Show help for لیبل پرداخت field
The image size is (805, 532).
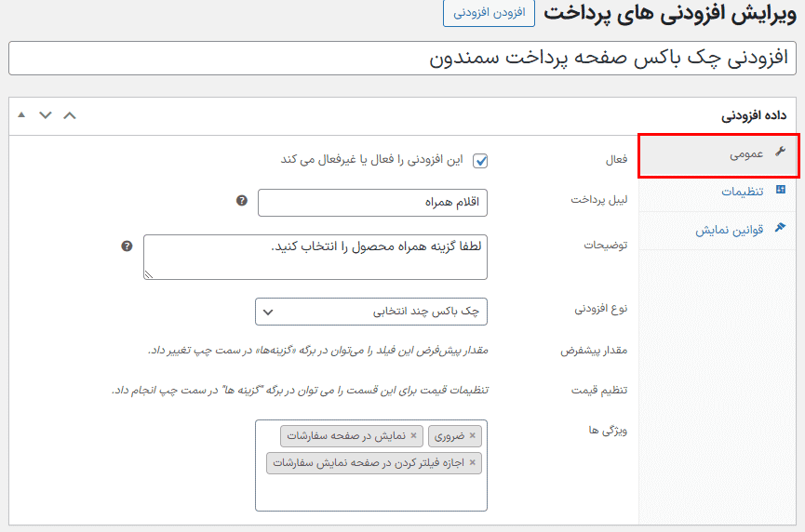(x=242, y=201)
